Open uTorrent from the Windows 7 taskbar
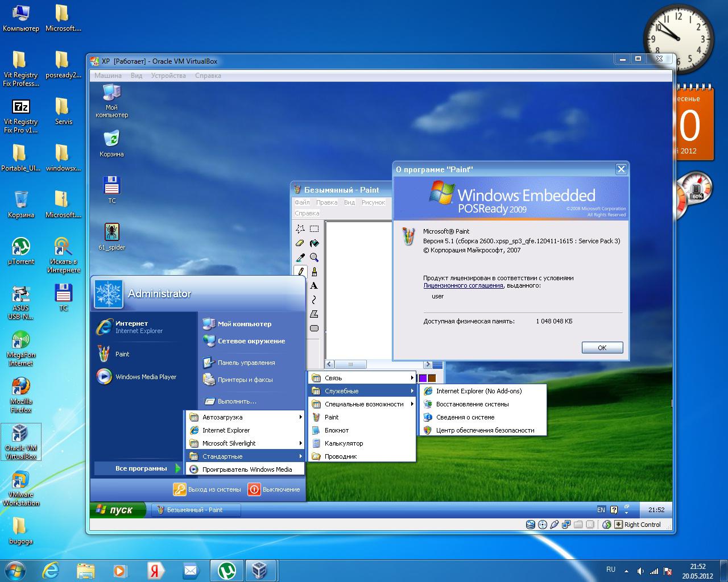The image size is (728, 582). 227,570
